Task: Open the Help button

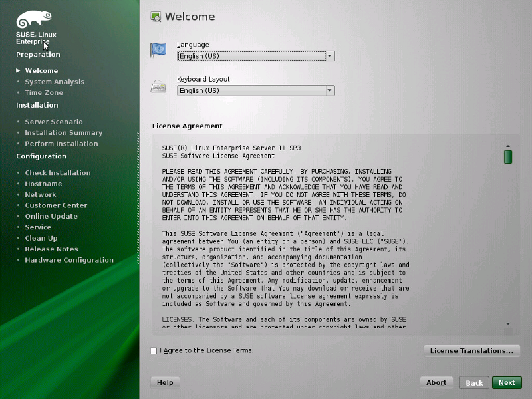Action: coord(165,382)
